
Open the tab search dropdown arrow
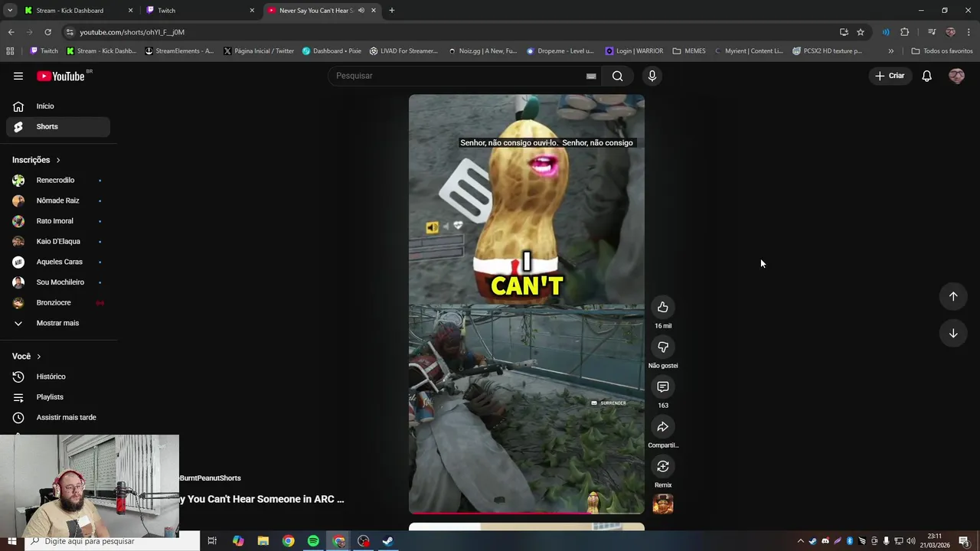[x=10, y=11]
